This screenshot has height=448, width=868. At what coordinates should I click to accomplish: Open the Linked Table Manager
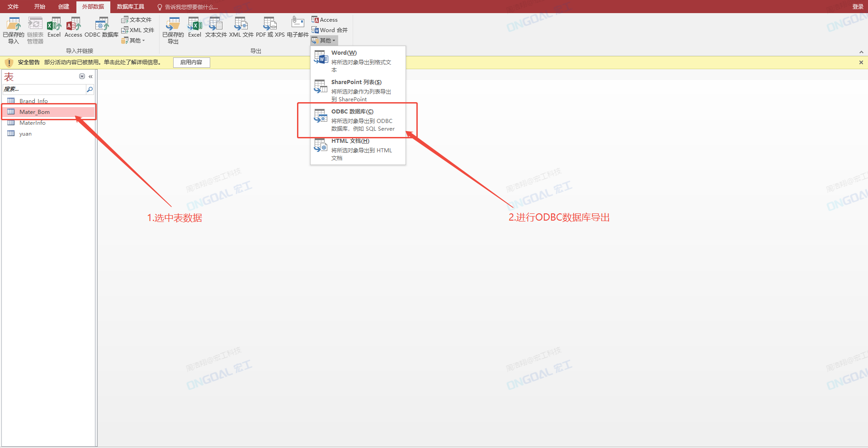point(35,30)
